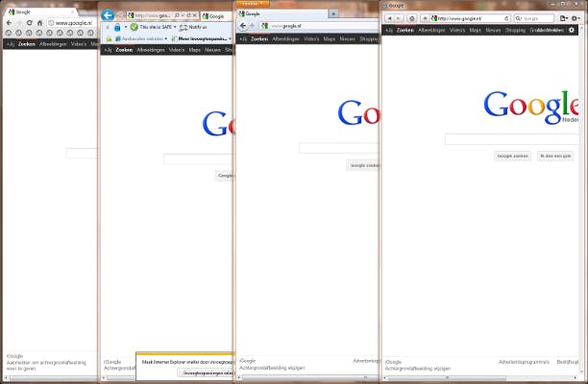Screen dimensions: 588x384
Task: Open Zoeken in Firefox's Google bar
Action: tap(259, 39)
